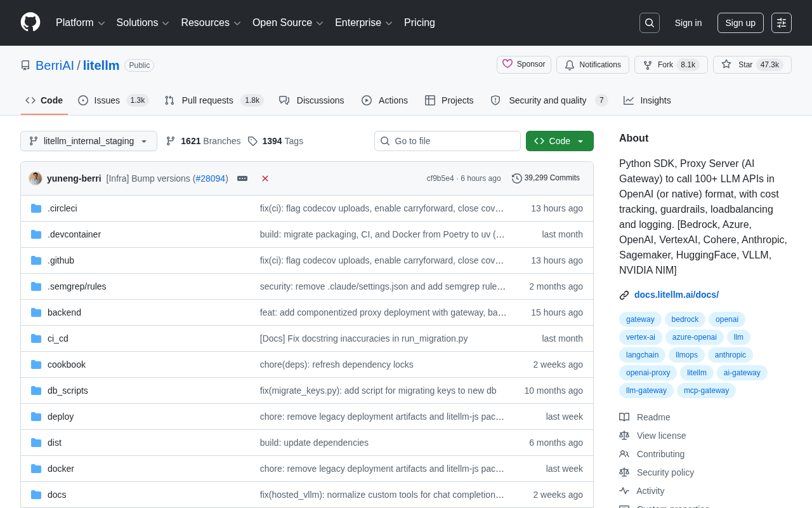Switch to the Actions tab
The image size is (812, 508).
click(x=384, y=100)
